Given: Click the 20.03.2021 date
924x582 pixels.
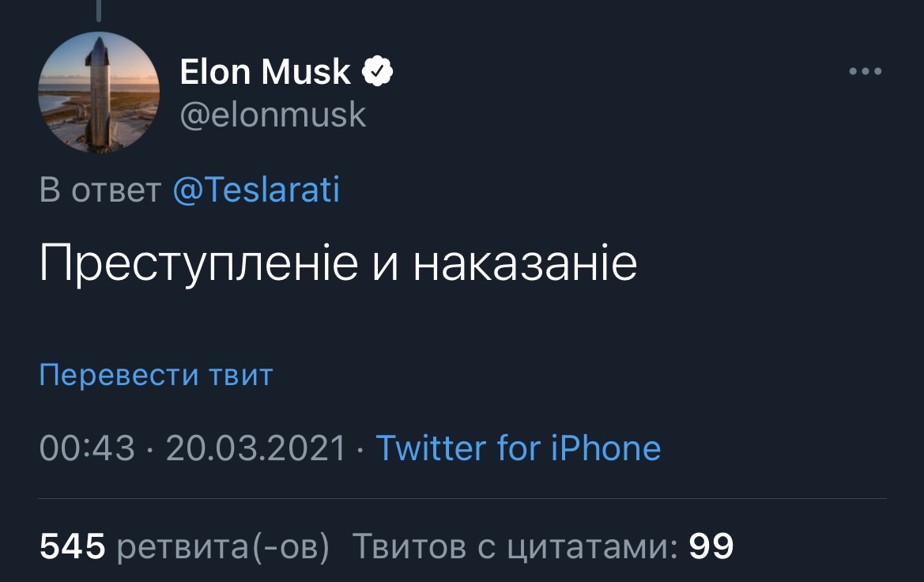Looking at the screenshot, I should (256, 448).
